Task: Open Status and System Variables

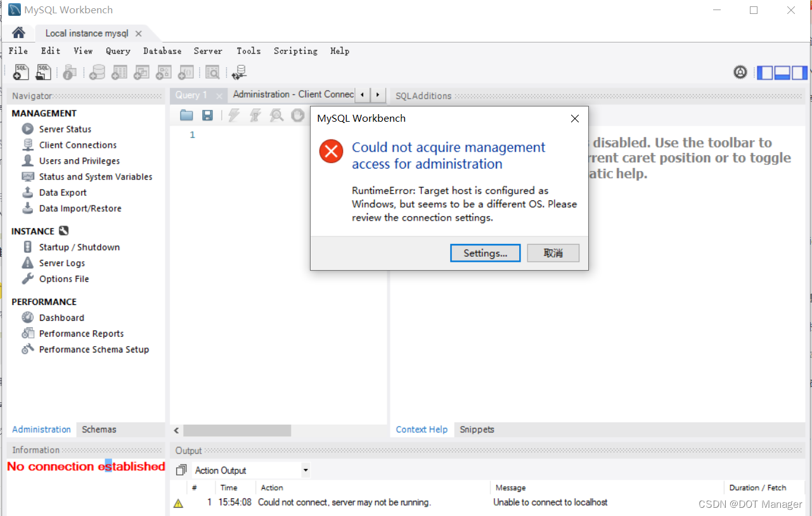Action: coord(95,176)
